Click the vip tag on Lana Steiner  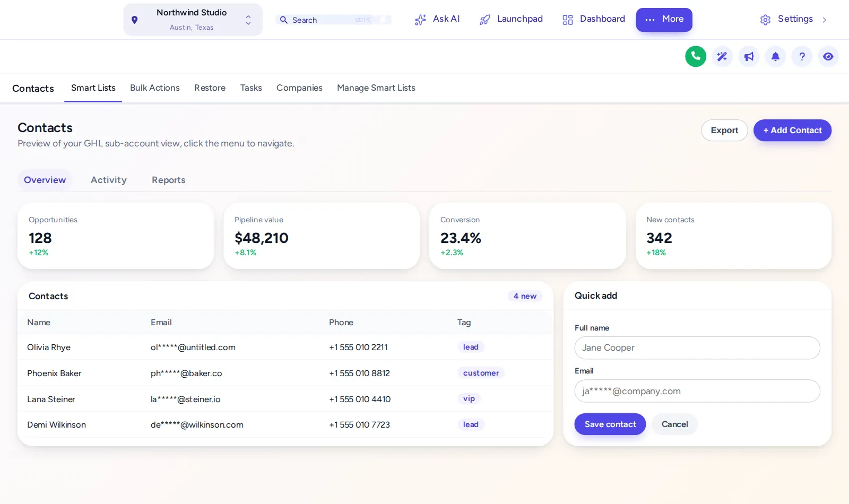[469, 398]
